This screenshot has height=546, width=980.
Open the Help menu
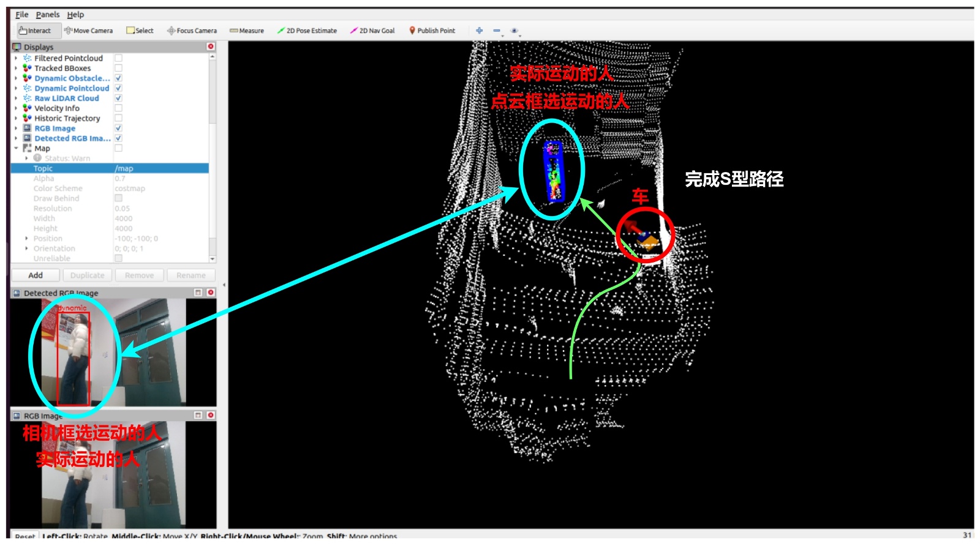click(x=75, y=15)
